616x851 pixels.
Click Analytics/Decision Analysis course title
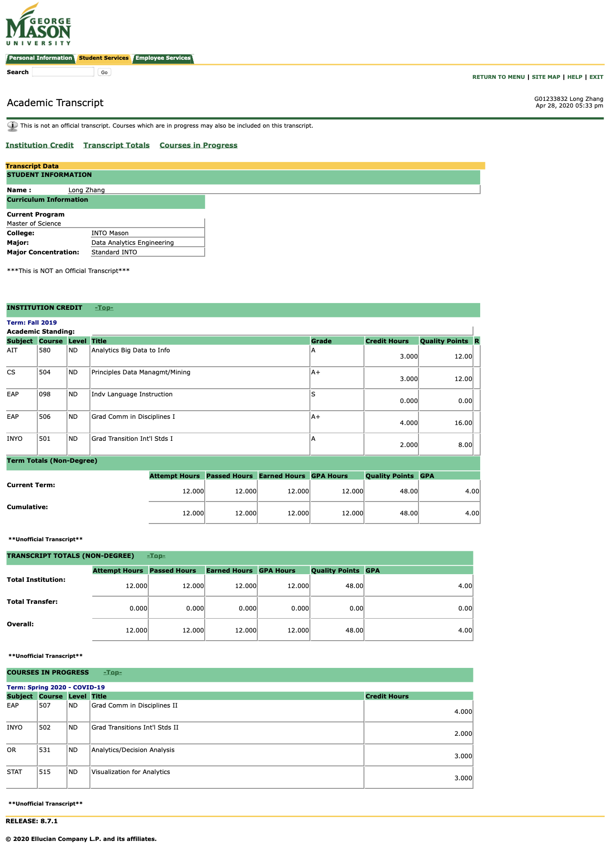point(133,750)
